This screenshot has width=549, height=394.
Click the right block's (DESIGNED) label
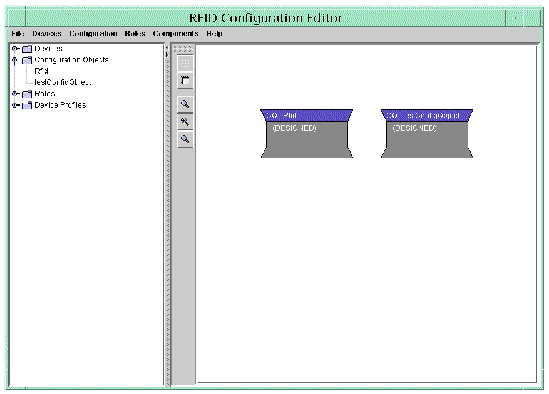415,128
